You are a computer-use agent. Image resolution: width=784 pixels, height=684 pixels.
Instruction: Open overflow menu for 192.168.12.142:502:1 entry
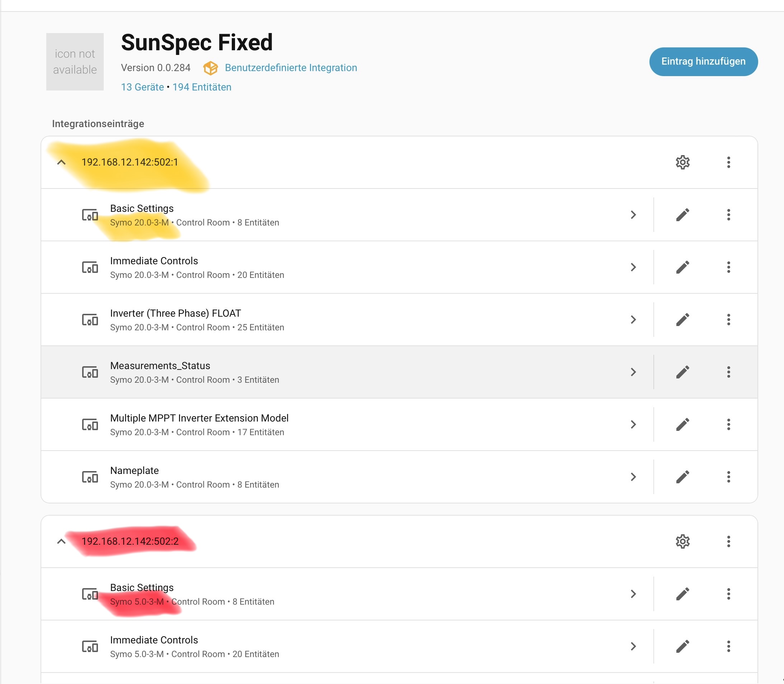tap(728, 162)
